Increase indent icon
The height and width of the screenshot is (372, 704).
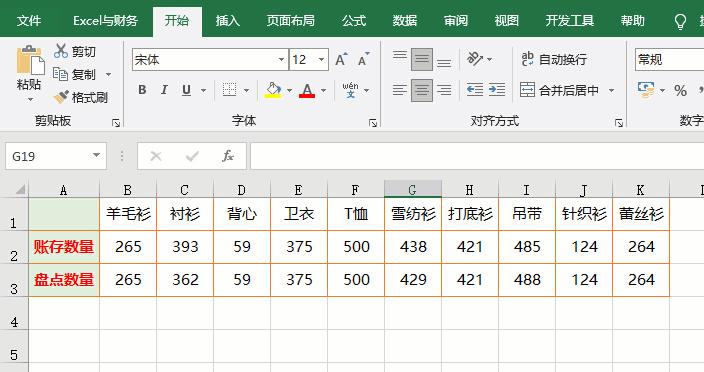pos(497,90)
